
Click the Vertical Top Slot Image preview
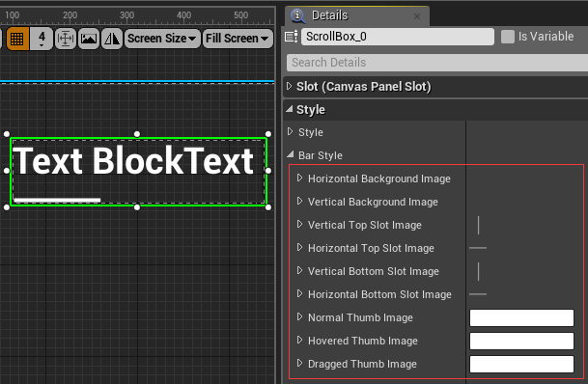coord(479,225)
